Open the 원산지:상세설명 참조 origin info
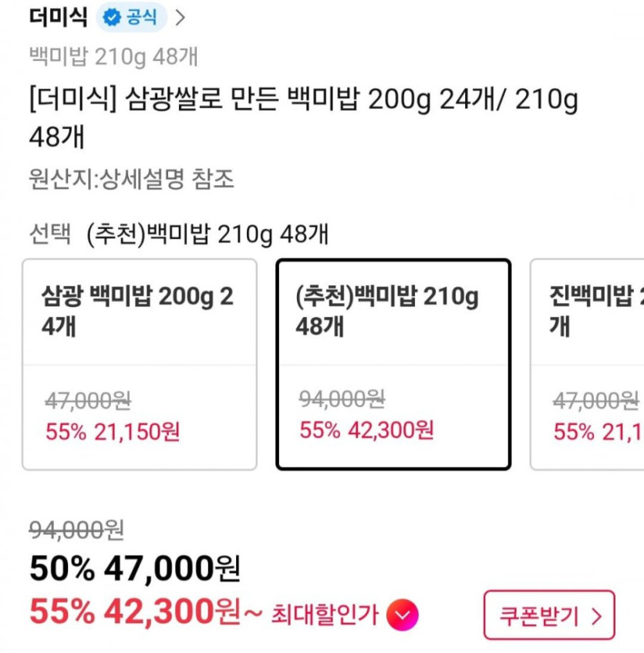The width and height of the screenshot is (644, 653). click(131, 180)
